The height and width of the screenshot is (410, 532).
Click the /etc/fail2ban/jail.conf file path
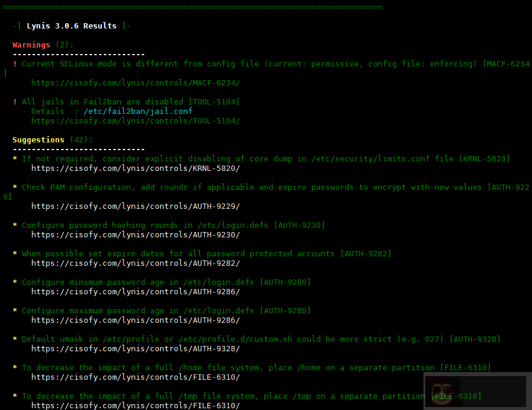[x=138, y=111]
